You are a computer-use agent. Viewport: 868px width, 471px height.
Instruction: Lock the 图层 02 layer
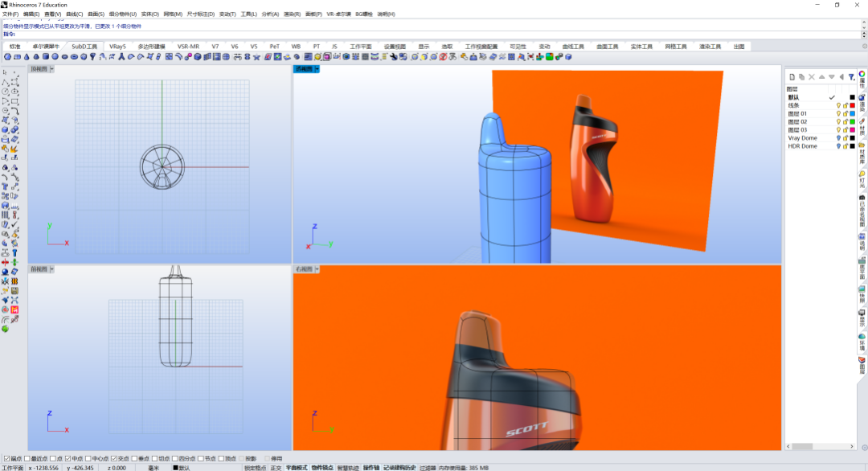click(x=845, y=121)
